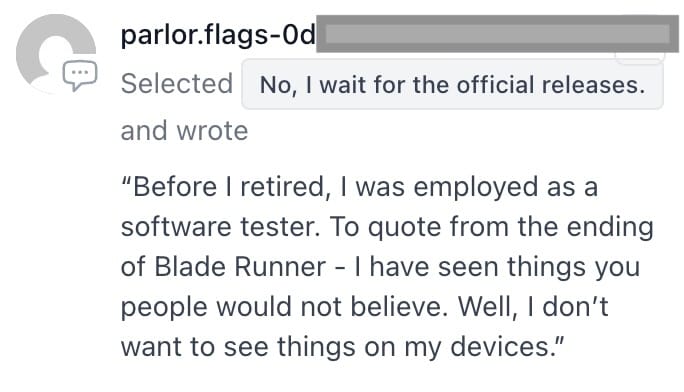Click the words 'Blade Runner' in the quote
The width and height of the screenshot is (684, 392).
tap(240, 266)
